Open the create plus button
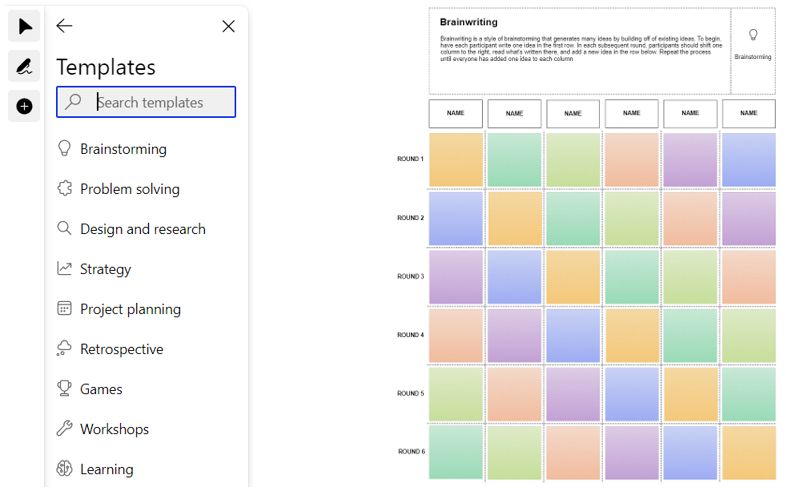This screenshot has height=488, width=786. click(x=25, y=106)
